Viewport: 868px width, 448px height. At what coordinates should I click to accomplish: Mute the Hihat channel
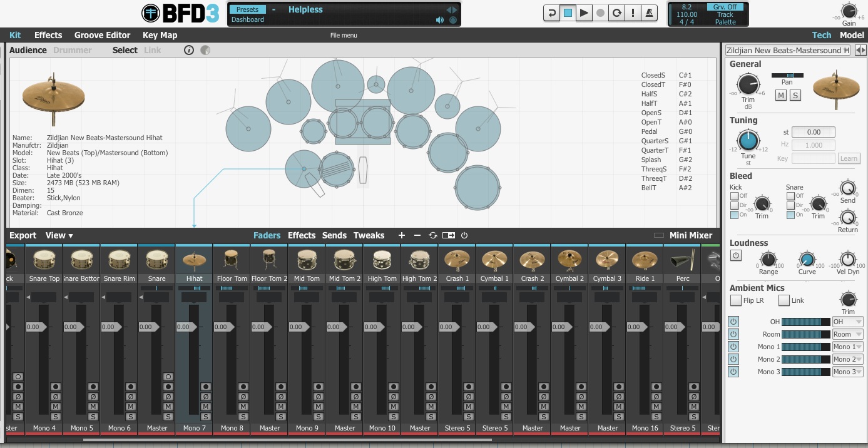coord(205,407)
